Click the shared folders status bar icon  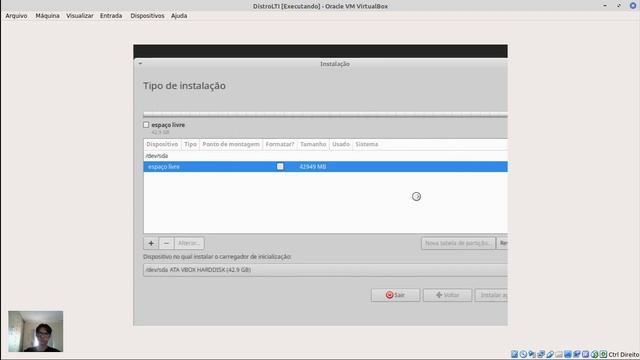(x=559, y=354)
